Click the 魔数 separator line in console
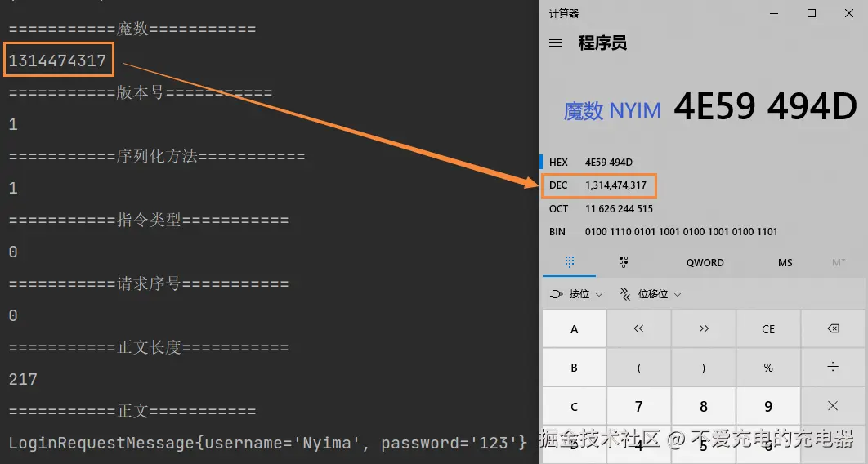The height and width of the screenshot is (464, 868). point(132,29)
